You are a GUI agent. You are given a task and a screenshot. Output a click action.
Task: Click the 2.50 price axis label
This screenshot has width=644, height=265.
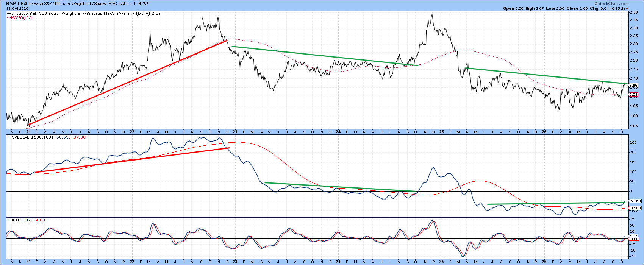[x=633, y=12]
